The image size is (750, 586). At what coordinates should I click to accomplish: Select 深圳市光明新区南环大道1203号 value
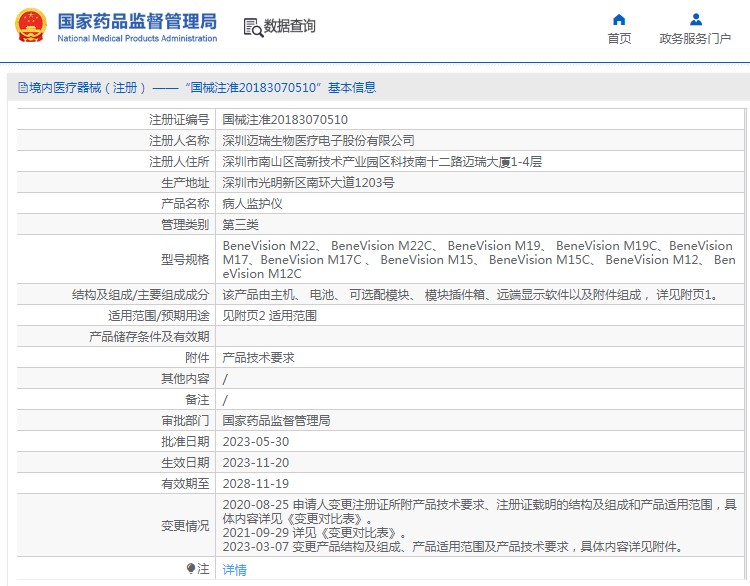[309, 183]
